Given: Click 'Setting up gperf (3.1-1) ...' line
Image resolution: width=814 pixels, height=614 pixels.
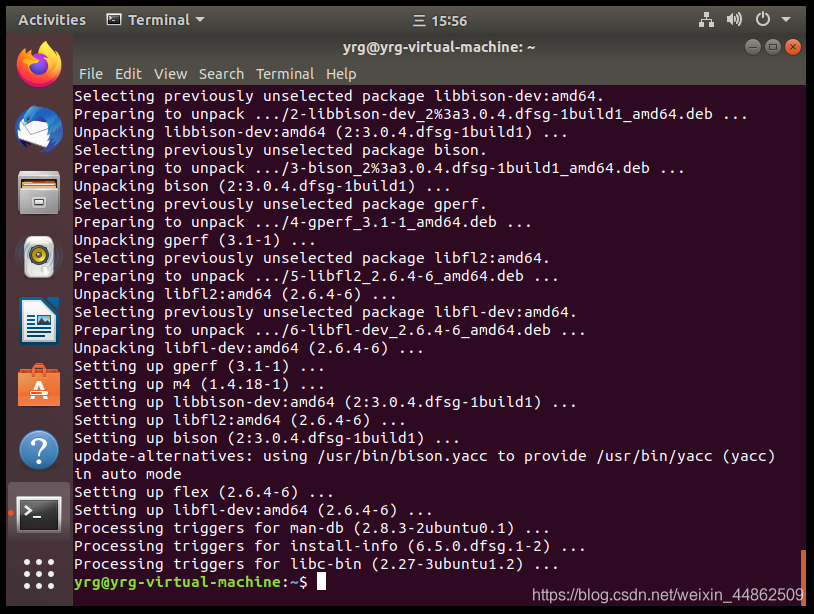Looking at the screenshot, I should tap(199, 366).
